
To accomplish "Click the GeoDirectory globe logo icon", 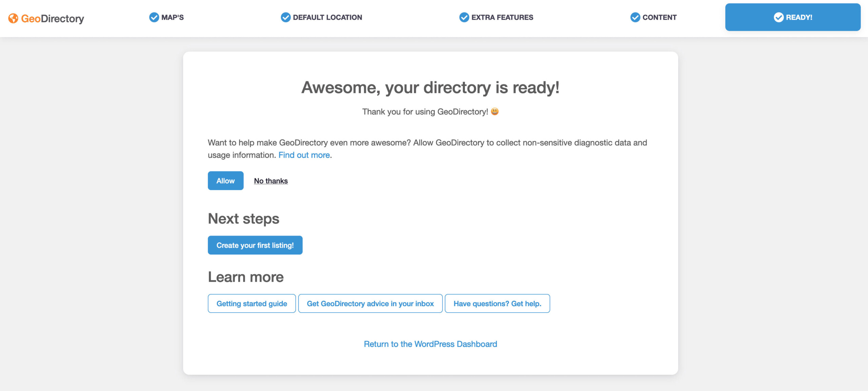I will pos(13,18).
